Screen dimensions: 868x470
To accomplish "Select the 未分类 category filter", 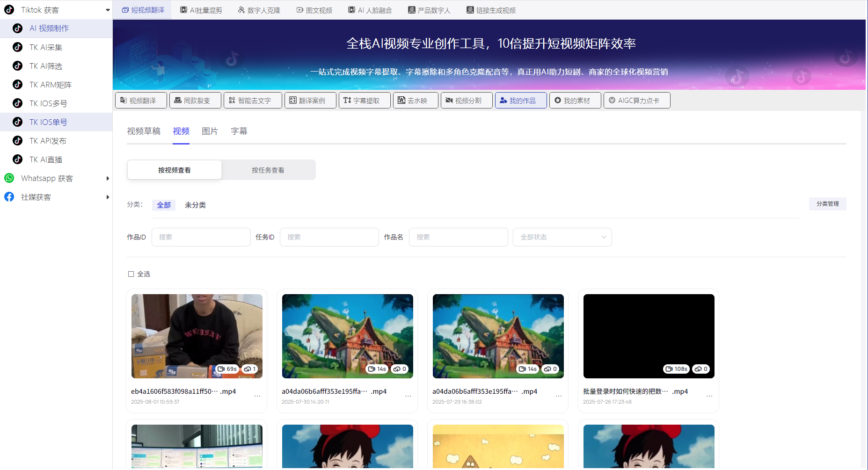I will click(x=195, y=205).
